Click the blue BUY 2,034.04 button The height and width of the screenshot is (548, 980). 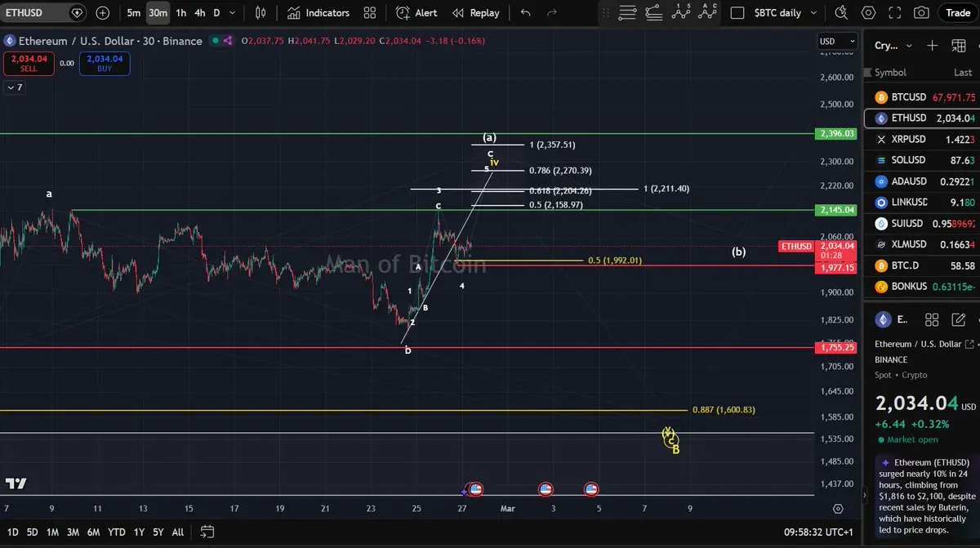[x=105, y=64]
